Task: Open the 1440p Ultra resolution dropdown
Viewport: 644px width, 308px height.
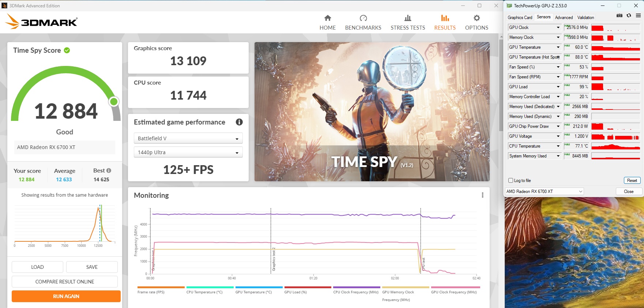Action: [188, 152]
